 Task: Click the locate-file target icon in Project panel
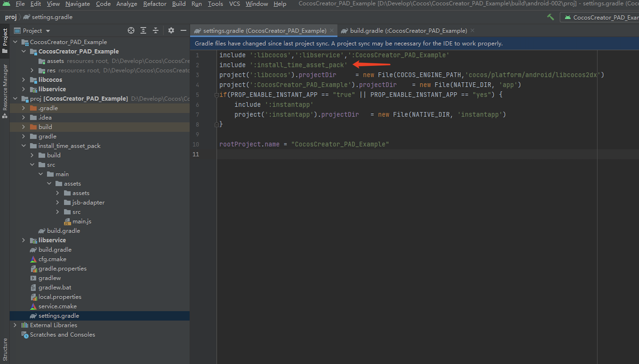[131, 30]
